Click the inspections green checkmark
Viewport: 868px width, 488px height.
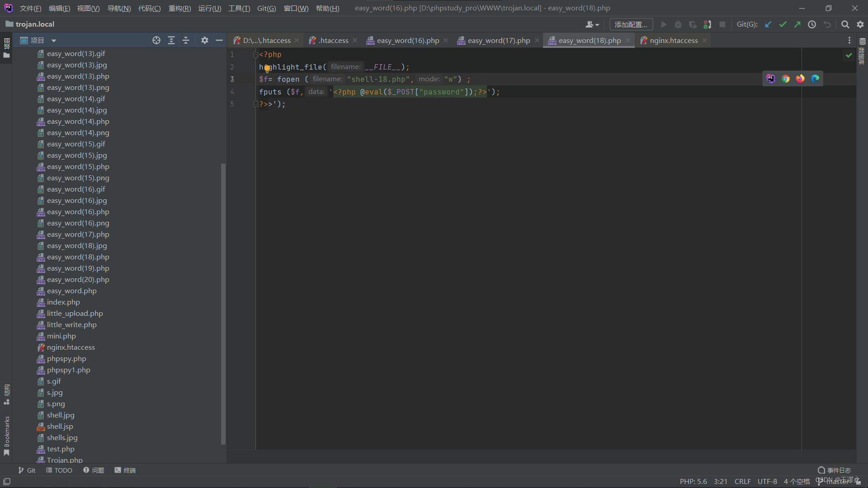(849, 55)
